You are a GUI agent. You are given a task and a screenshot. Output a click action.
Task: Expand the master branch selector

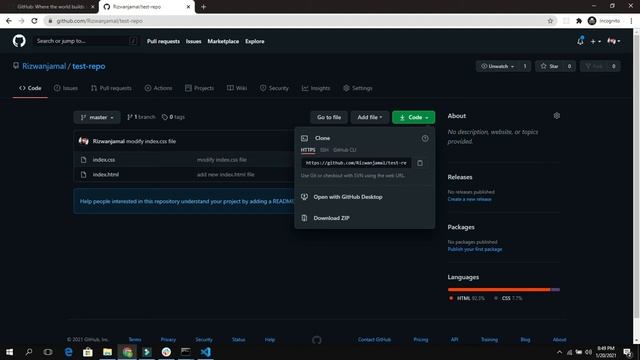pos(97,117)
